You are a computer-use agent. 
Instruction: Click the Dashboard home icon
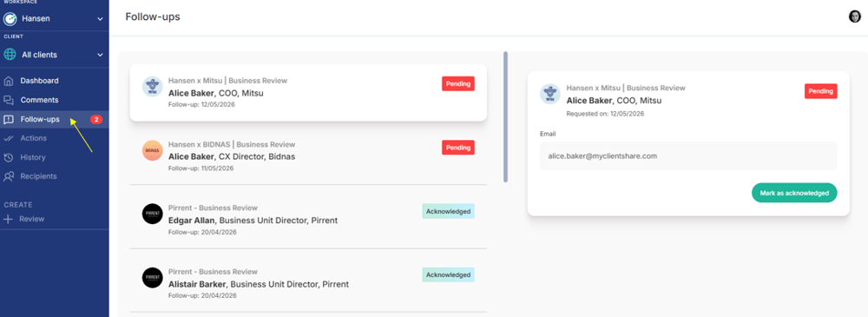tap(9, 81)
